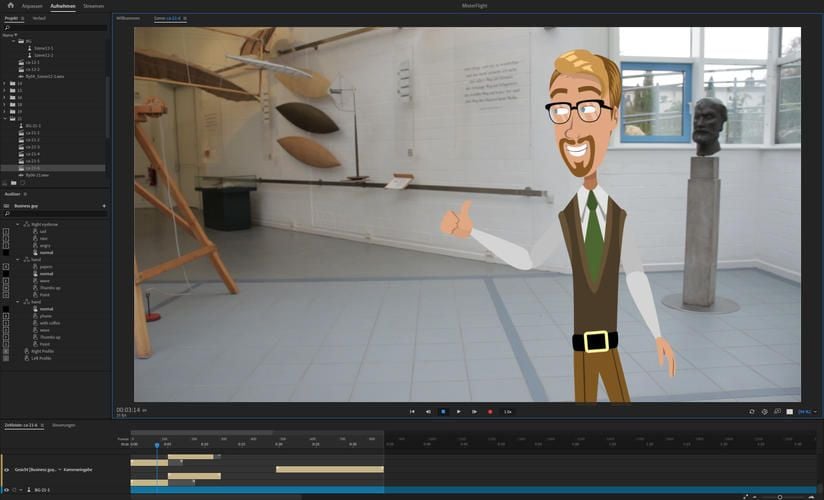Expand folder 16 in Projekt panel
The width and height of the screenshot is (824, 500).
click(5, 97)
